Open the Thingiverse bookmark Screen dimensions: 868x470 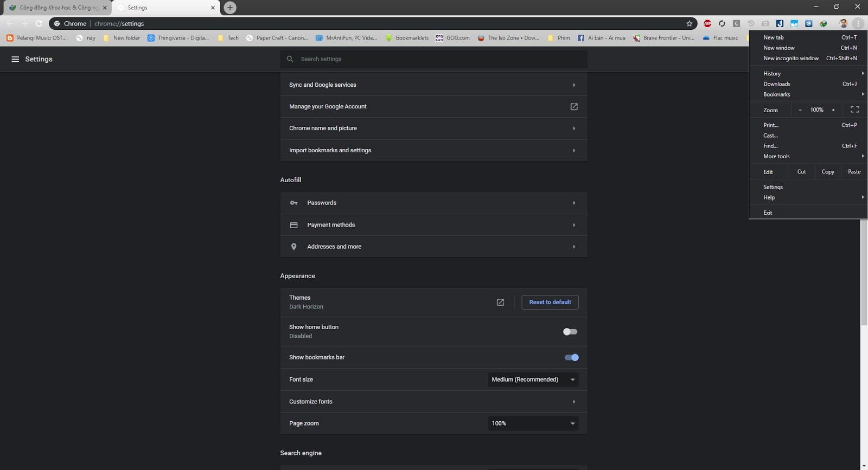pyautogui.click(x=178, y=38)
